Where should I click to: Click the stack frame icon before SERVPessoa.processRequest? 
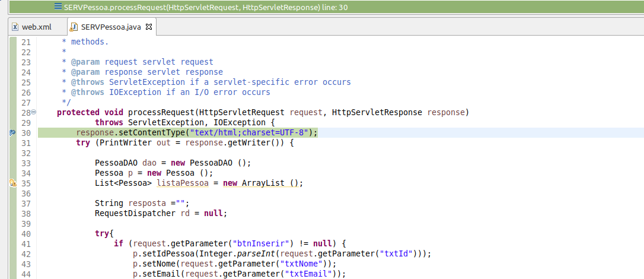coord(58,7)
